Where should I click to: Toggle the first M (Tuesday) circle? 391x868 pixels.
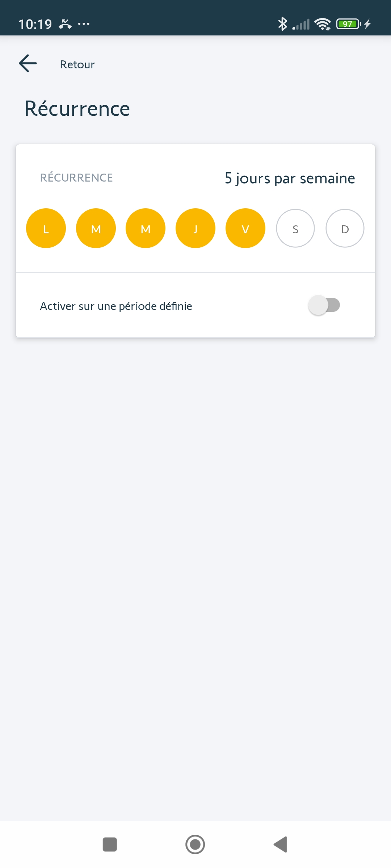(96, 229)
